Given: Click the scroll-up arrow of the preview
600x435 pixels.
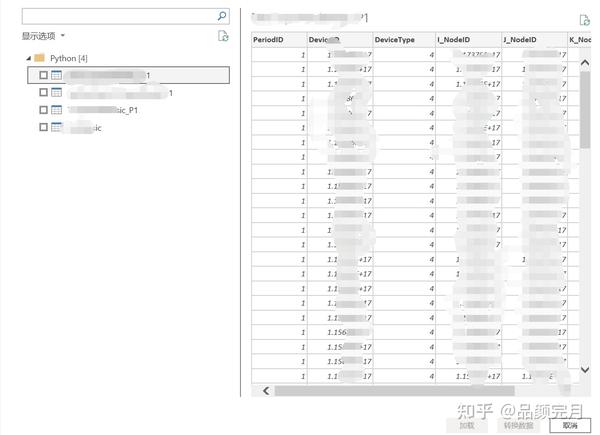Looking at the screenshot, I should (x=585, y=62).
